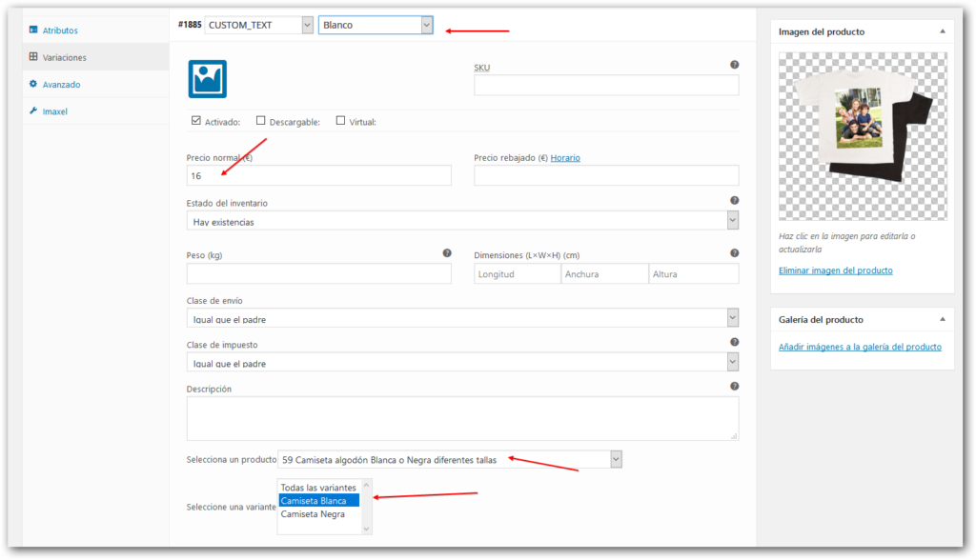The image size is (976, 560).
Task: Enable the Virtual checkbox
Action: click(x=340, y=121)
